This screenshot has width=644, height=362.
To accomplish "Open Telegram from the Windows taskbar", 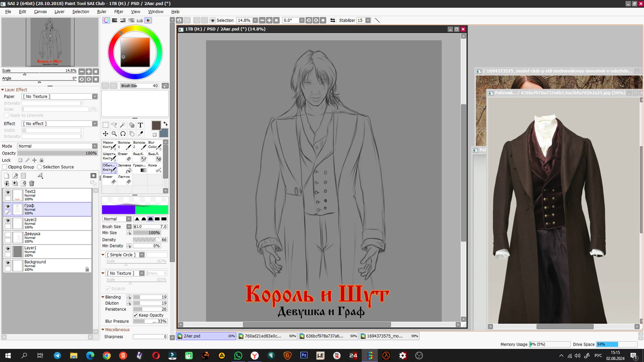I will pyautogui.click(x=57, y=356).
